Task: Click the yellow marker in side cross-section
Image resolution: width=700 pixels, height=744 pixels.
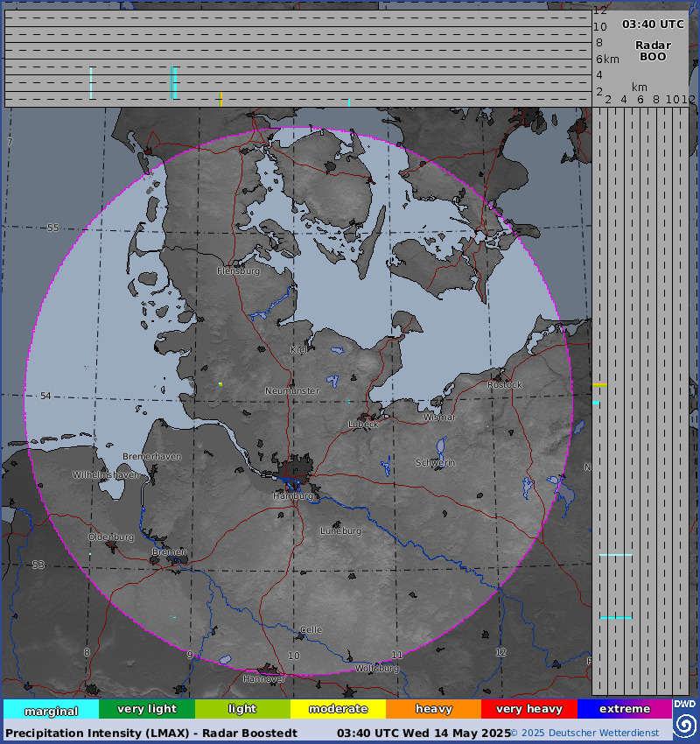Action: click(x=600, y=385)
